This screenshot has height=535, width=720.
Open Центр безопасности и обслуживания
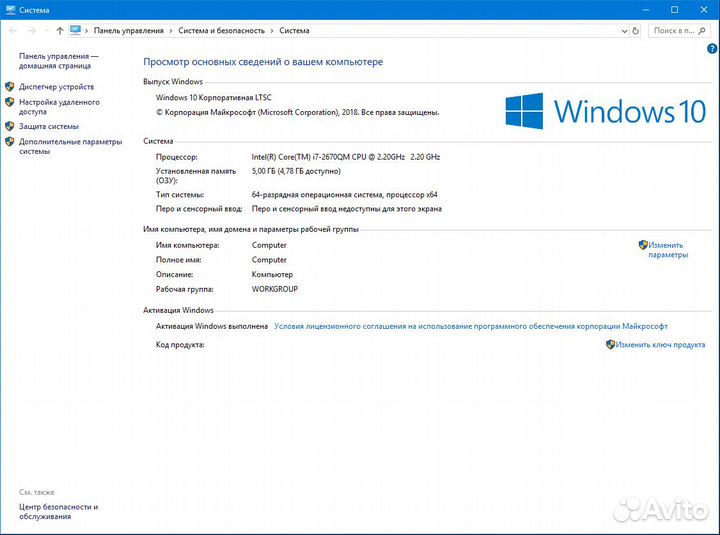[58, 512]
